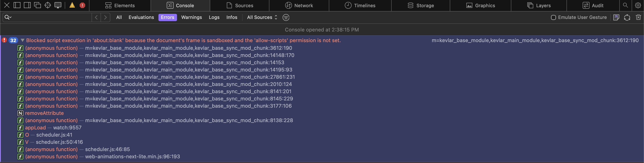Open stack frame link chunk:14148:170
The image size is (644, 163).
point(190,55)
